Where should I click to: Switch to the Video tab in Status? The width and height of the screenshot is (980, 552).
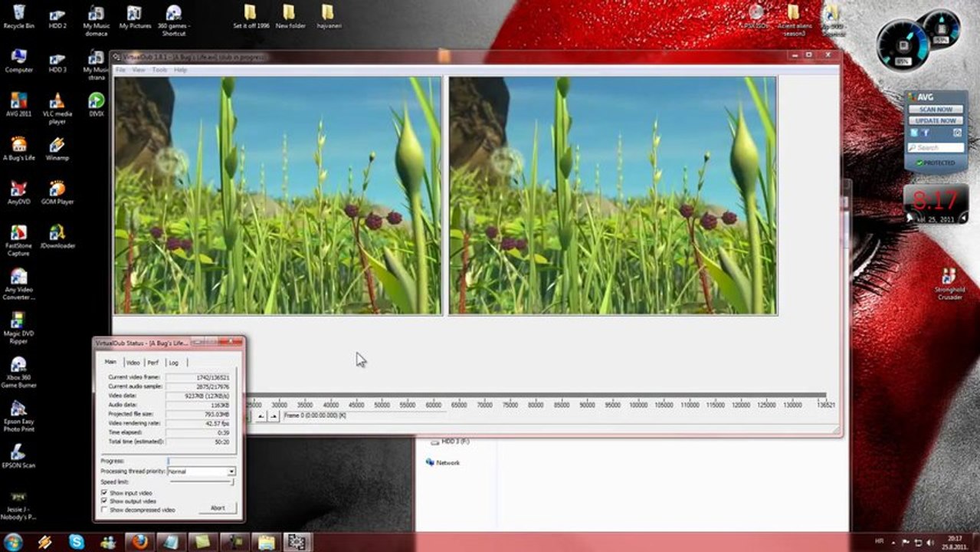click(x=133, y=363)
